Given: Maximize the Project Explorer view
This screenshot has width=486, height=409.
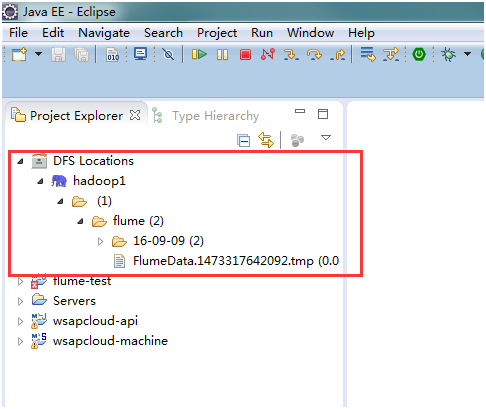Looking at the screenshot, I should pos(323,114).
